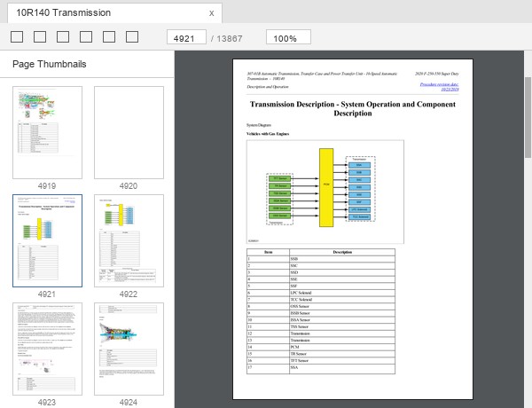The image size is (532, 408).
Task: Open the Procedure revision date link
Action: [x=440, y=87]
